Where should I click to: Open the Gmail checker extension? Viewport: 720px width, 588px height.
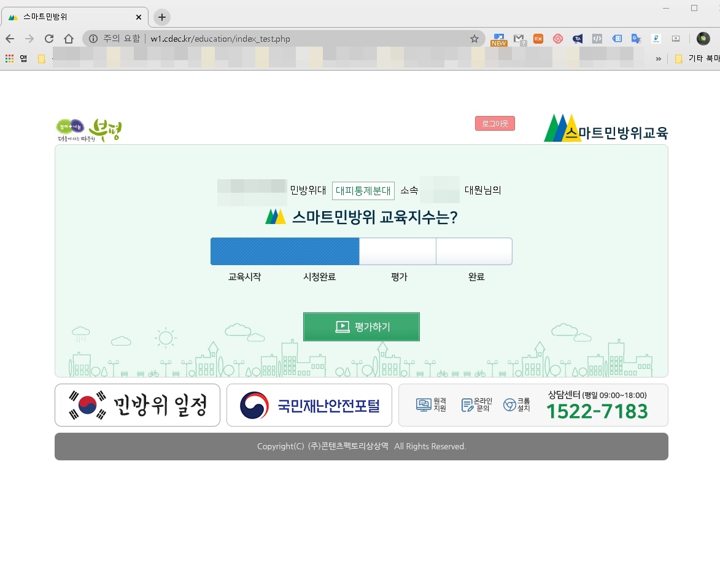[x=519, y=39]
